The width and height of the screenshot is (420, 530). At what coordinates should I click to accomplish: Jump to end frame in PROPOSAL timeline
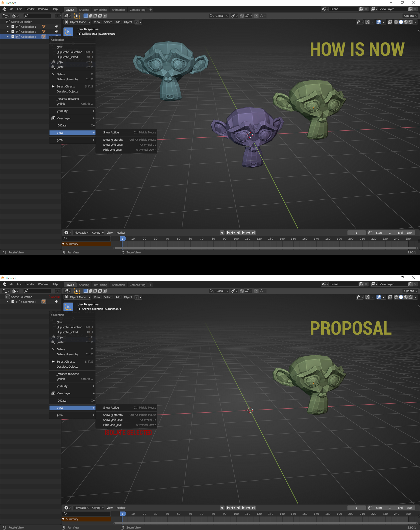253,508
